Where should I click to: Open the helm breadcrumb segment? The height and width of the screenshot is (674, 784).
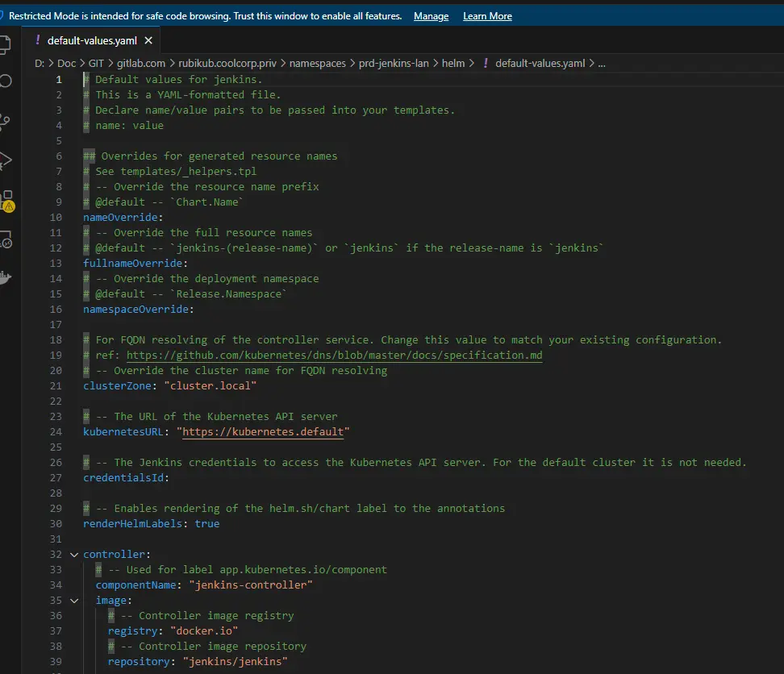pos(453,63)
